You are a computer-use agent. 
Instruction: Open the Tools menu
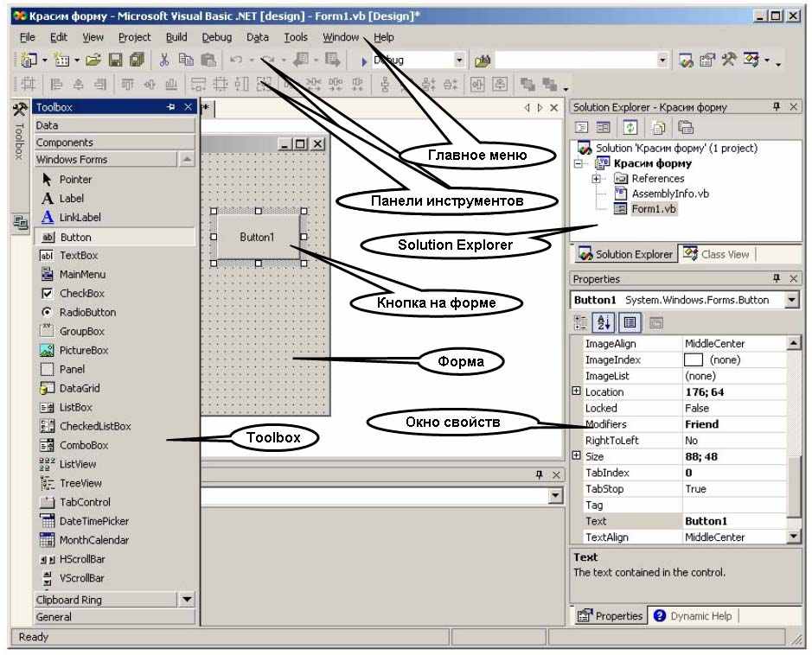pos(296,37)
